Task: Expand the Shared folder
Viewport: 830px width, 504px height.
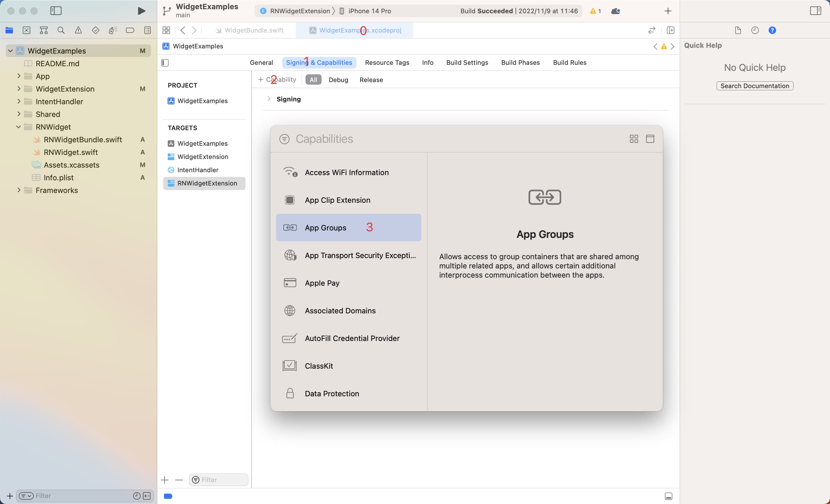Action: click(x=18, y=114)
